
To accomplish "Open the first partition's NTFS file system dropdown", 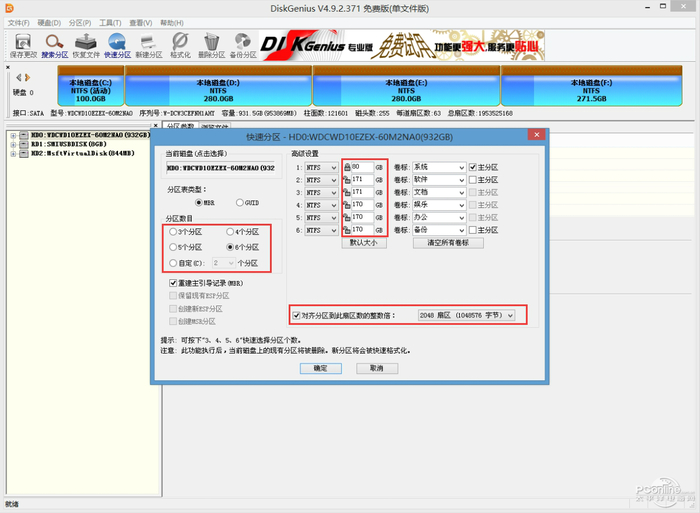I will click(321, 166).
